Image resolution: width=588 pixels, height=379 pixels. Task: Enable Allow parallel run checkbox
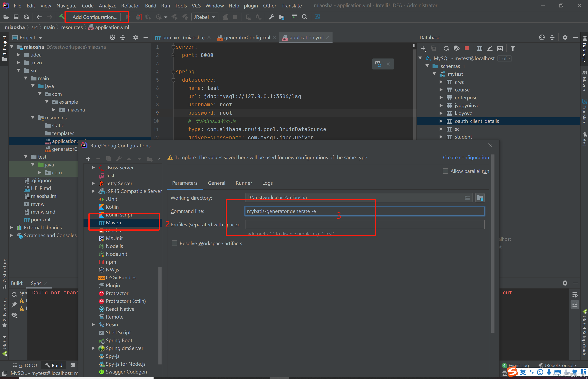[445, 171]
